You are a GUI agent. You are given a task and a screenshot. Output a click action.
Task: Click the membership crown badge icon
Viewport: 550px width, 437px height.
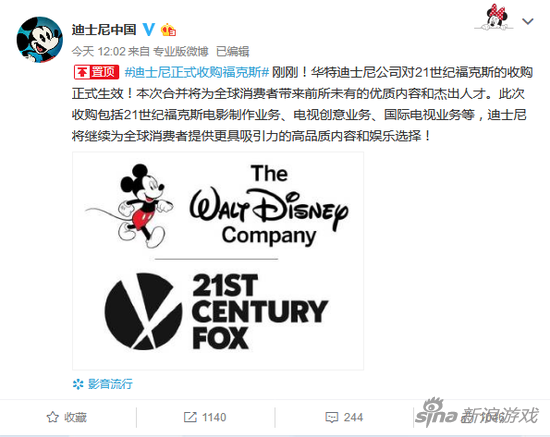(168, 30)
